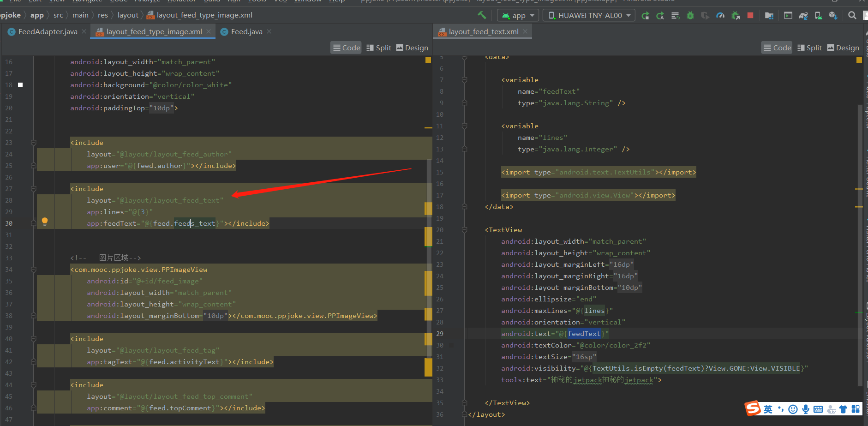Image resolution: width=868 pixels, height=426 pixels.
Task: Click the 'src' breadcrumb in navigation bar
Action: [x=58, y=15]
